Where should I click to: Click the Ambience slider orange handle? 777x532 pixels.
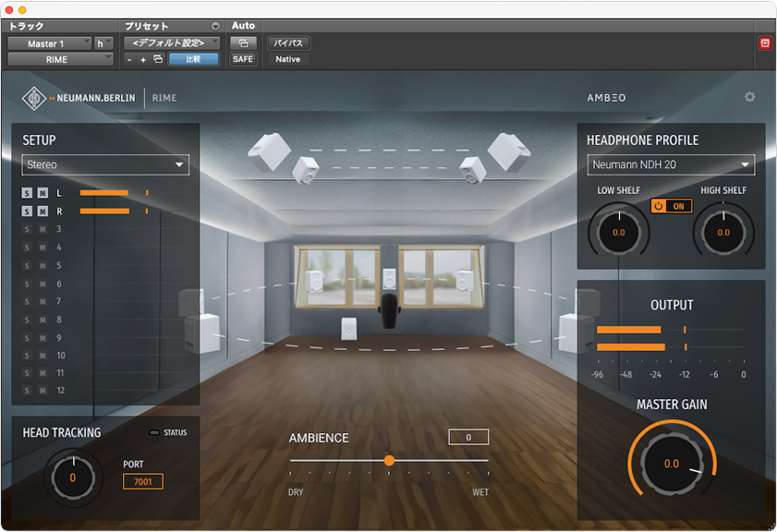(389, 460)
